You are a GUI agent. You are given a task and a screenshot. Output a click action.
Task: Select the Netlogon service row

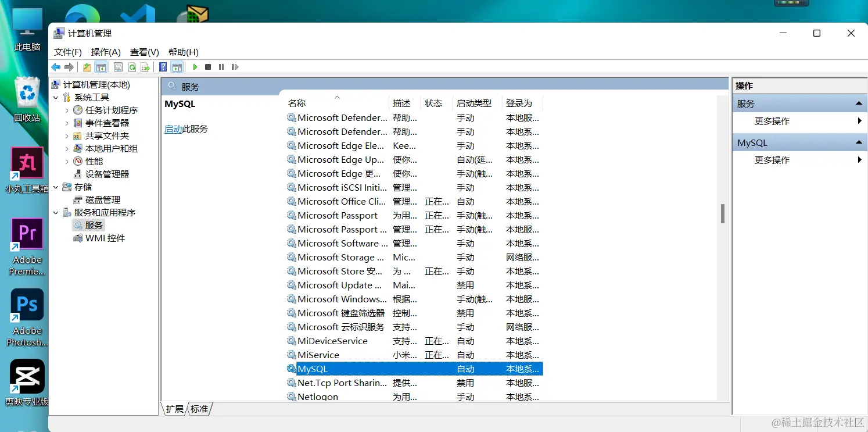[414, 397]
